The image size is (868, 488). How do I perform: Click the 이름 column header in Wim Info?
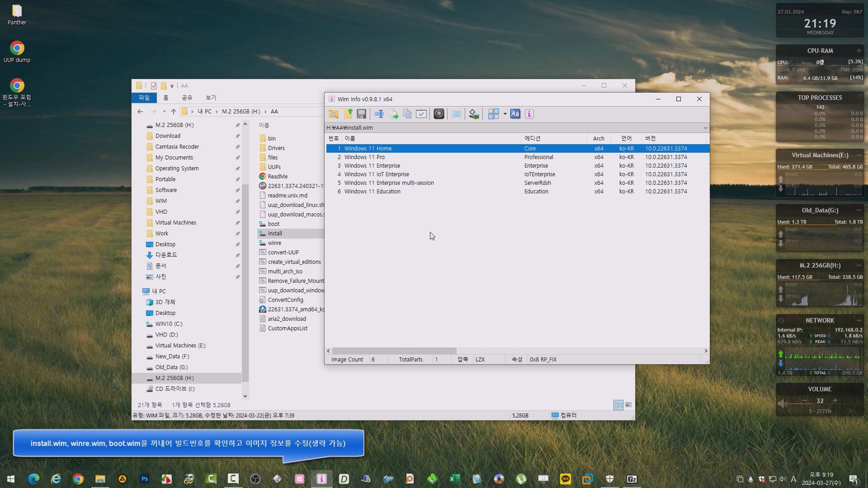click(x=432, y=139)
